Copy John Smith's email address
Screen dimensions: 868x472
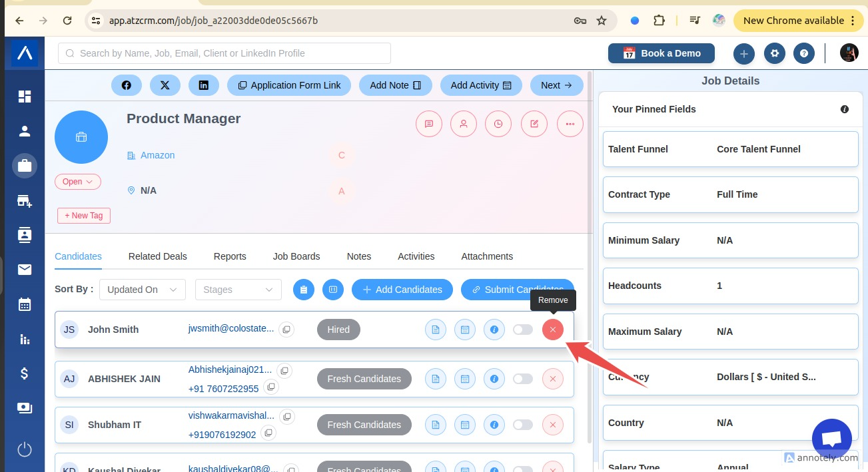[286, 330]
